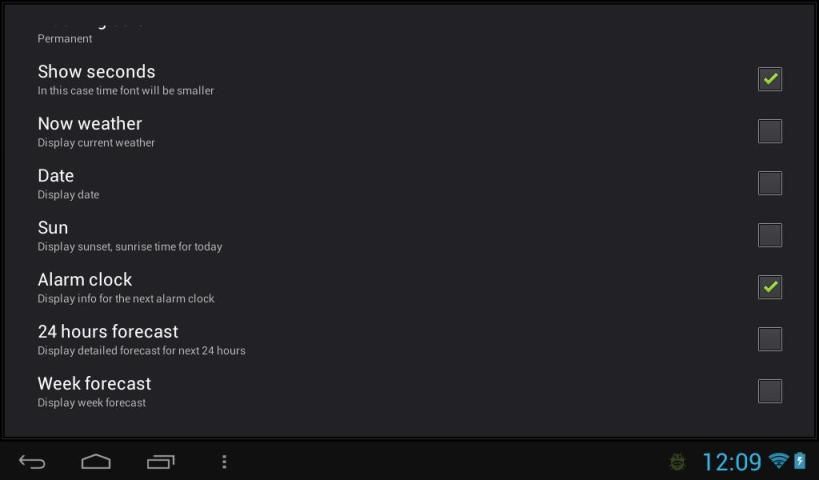Tap the Android debug bug icon
Screen dimensions: 819x480
coord(677,462)
